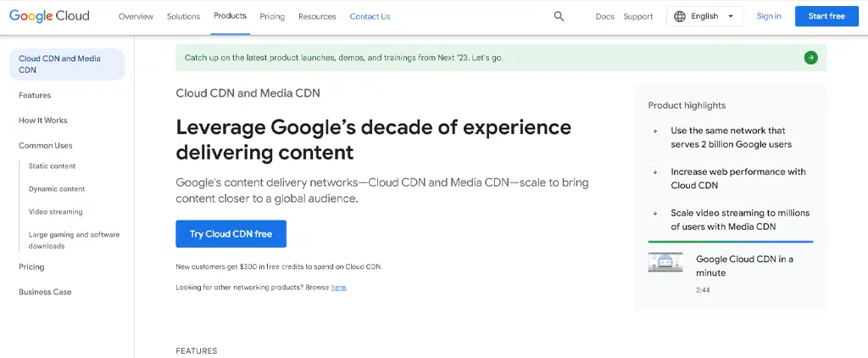Open the Support link
Viewport: 868px width, 358px height.
pyautogui.click(x=637, y=17)
